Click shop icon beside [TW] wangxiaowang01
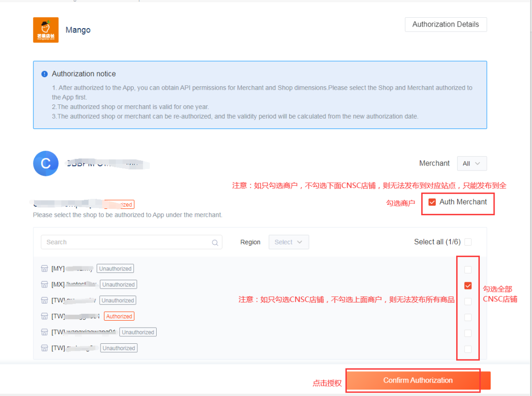532x396 pixels. pos(45,332)
